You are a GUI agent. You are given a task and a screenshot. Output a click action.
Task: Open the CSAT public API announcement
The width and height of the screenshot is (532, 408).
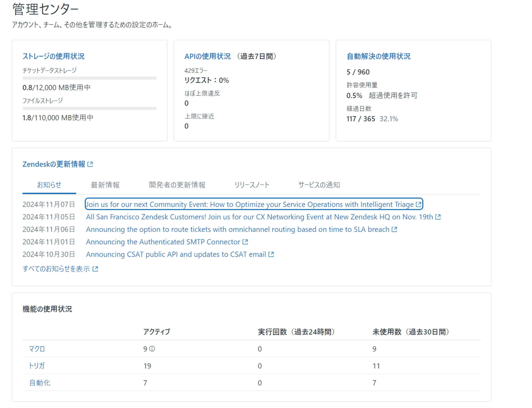point(176,254)
